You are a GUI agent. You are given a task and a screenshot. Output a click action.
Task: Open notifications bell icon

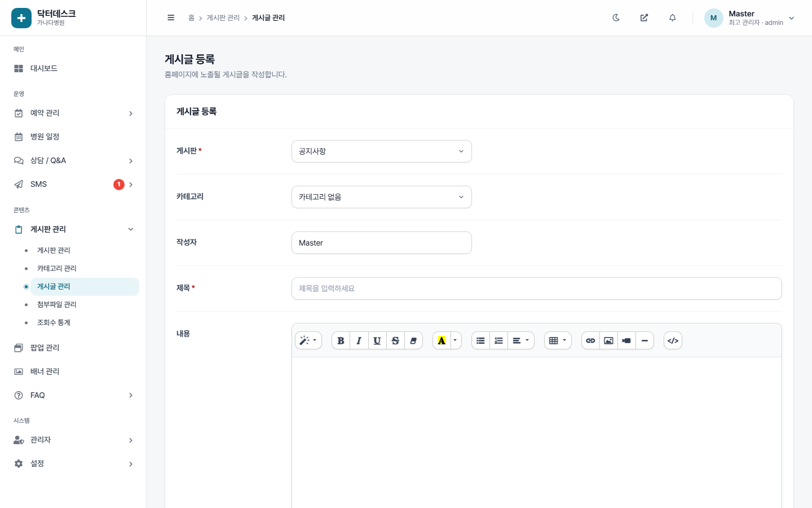pyautogui.click(x=672, y=17)
